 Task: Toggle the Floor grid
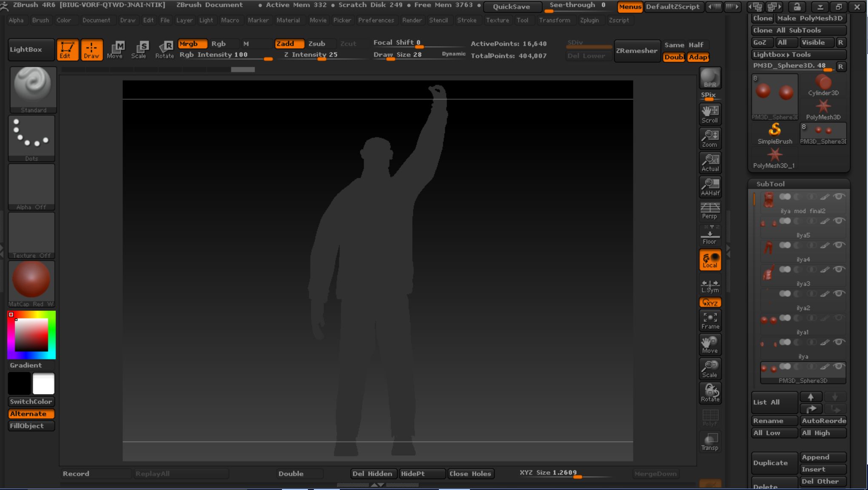pyautogui.click(x=710, y=235)
